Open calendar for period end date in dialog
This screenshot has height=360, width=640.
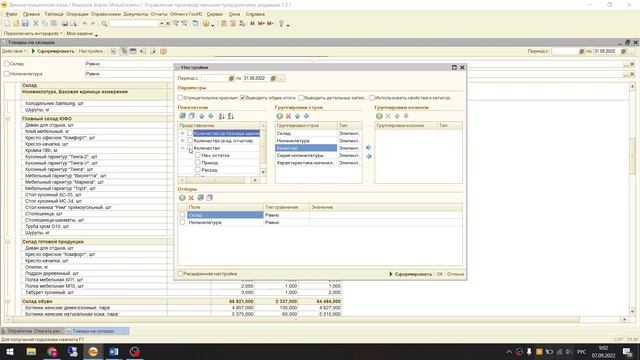point(273,78)
